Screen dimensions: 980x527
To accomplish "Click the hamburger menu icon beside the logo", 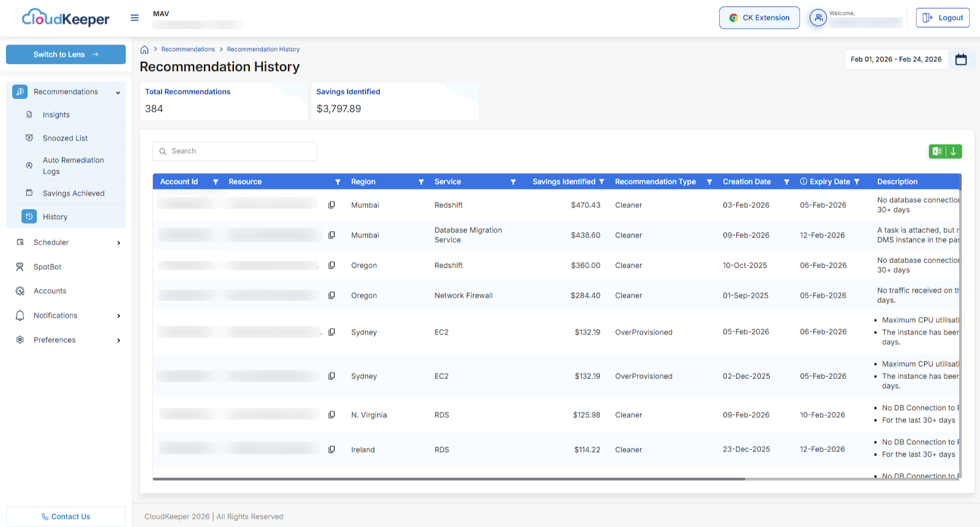I will pyautogui.click(x=135, y=18).
